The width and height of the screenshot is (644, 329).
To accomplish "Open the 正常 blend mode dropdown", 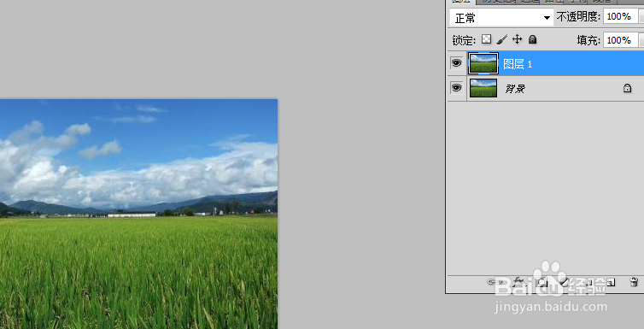I will (x=501, y=18).
